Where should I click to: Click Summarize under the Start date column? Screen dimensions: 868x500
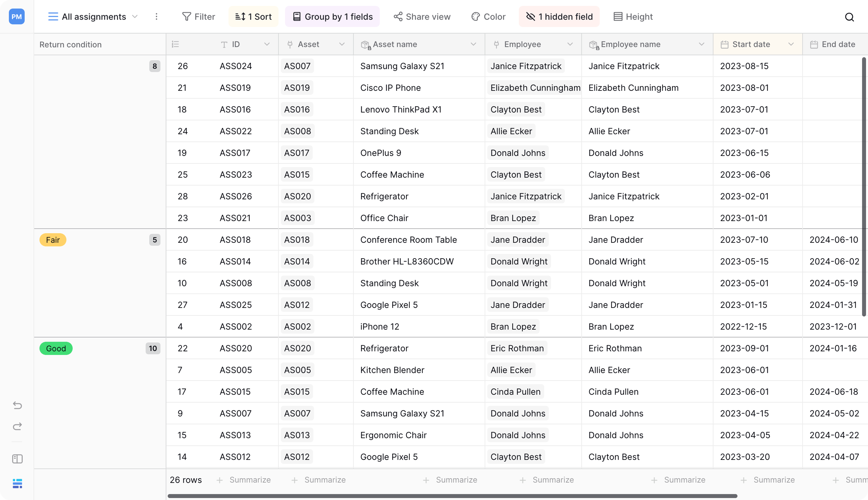[768, 480]
